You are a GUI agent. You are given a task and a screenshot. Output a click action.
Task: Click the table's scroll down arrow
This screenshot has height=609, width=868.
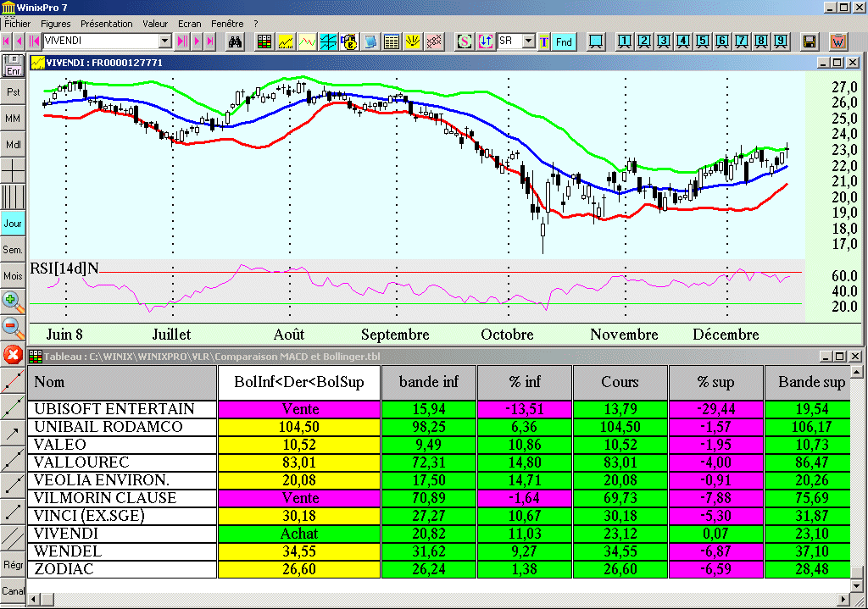pyautogui.click(x=856, y=584)
